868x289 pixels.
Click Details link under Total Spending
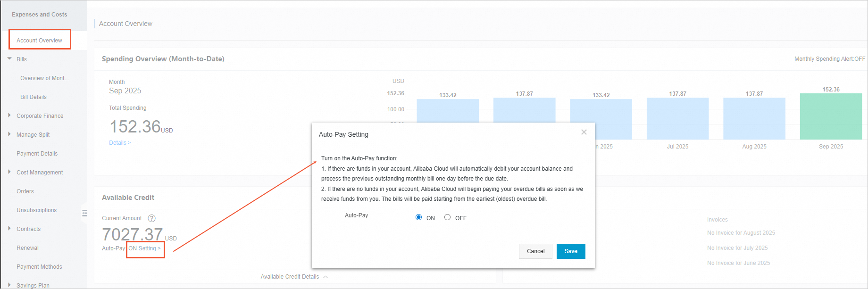[120, 143]
